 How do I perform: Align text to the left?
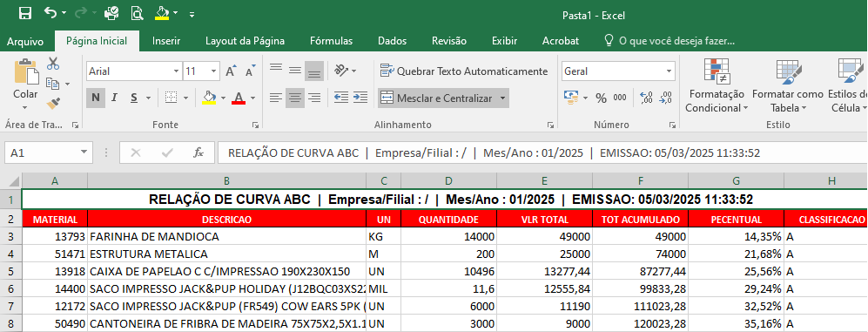pos(276,98)
